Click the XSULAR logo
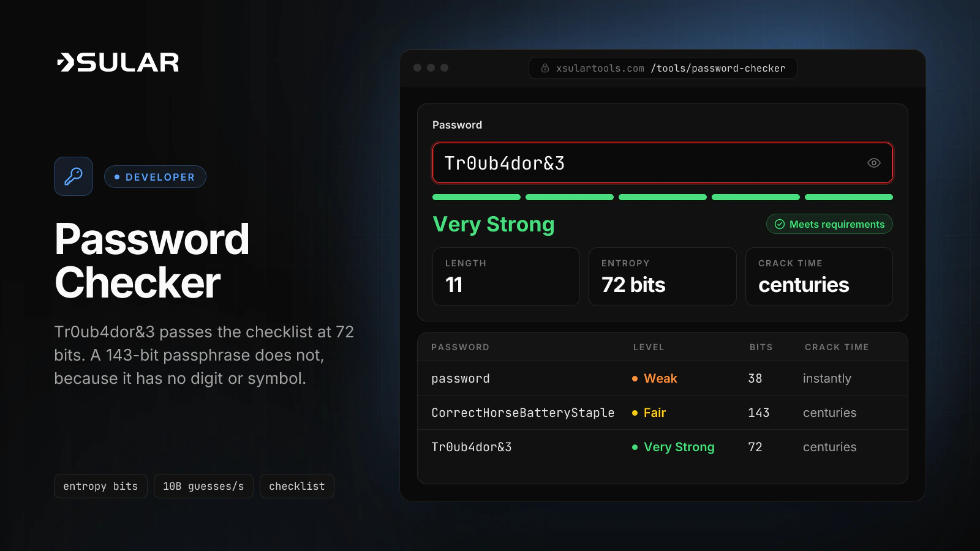The image size is (980, 551). (118, 62)
